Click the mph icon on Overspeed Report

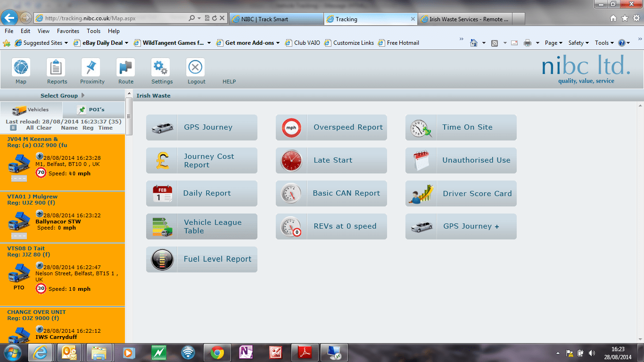point(291,127)
